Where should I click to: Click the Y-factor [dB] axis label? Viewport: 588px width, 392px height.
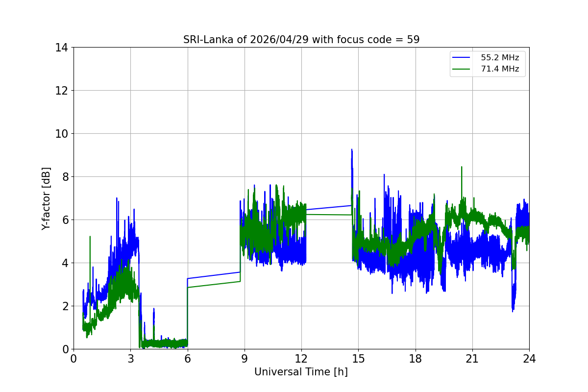46,198
